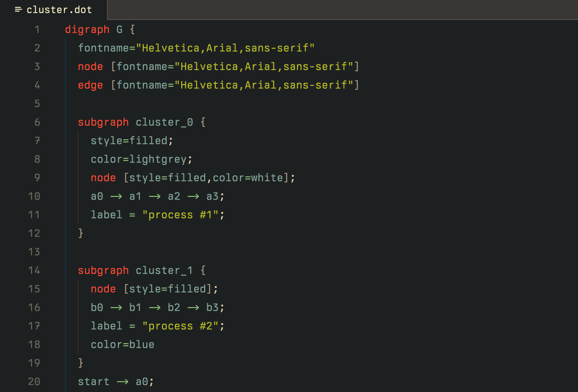
Task: Click 'color=lightgrey;' on line 8
Action: click(x=142, y=159)
